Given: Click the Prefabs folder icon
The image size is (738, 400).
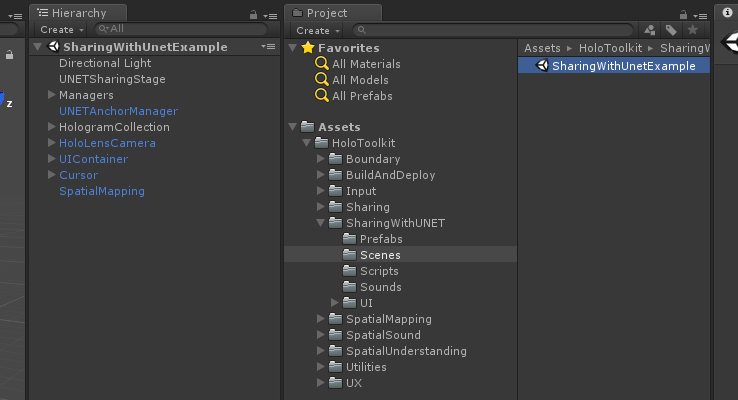Looking at the screenshot, I should pos(350,239).
